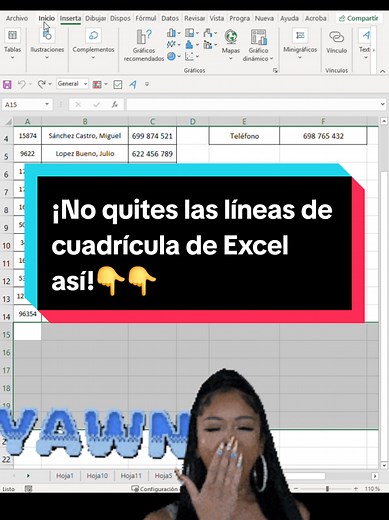Click the insert function fx icon
This screenshot has height=520, width=389.
click(115, 105)
